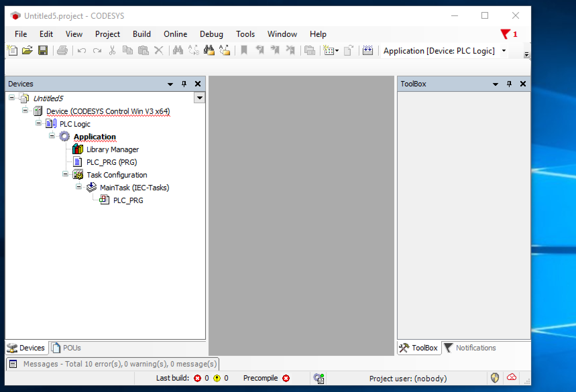Collapse MainTask (IEC-Tasks) tree node
Image resolution: width=576 pixels, height=392 pixels.
(x=78, y=187)
